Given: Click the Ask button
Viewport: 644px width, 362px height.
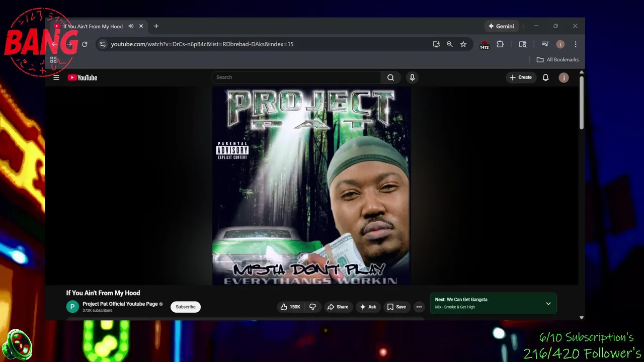Looking at the screenshot, I should 367,307.
